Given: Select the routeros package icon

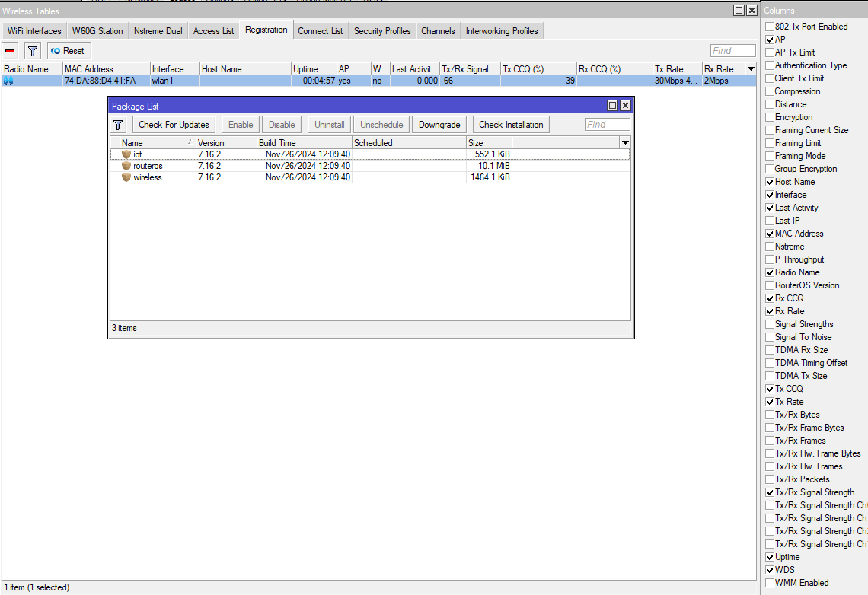Looking at the screenshot, I should click(x=126, y=166).
